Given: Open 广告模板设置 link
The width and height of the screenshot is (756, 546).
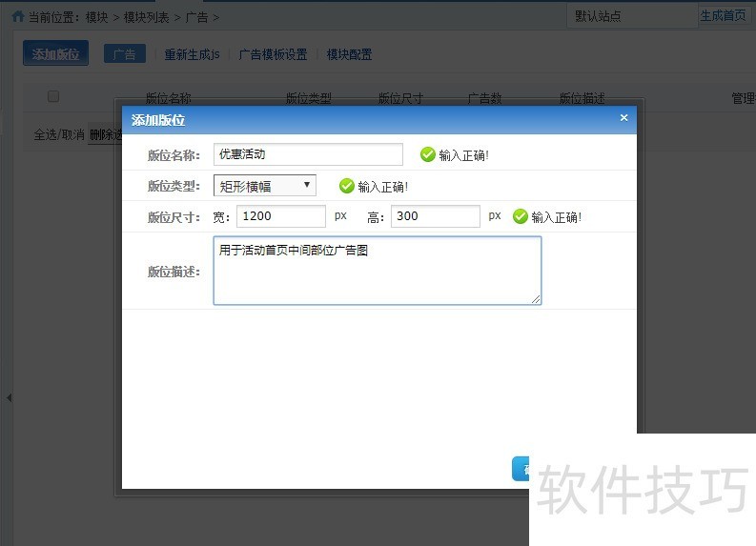Looking at the screenshot, I should tap(273, 54).
